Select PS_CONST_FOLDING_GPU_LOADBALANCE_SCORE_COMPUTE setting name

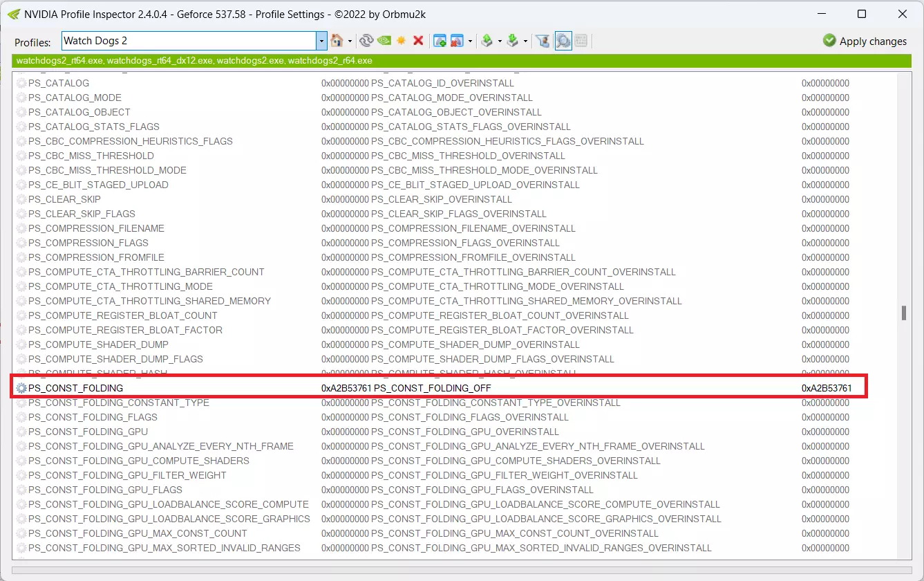point(169,504)
